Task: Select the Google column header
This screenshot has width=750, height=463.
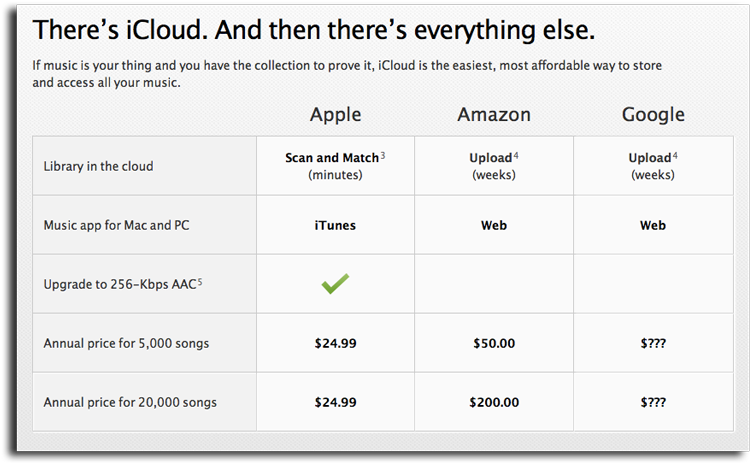Action: 653,115
